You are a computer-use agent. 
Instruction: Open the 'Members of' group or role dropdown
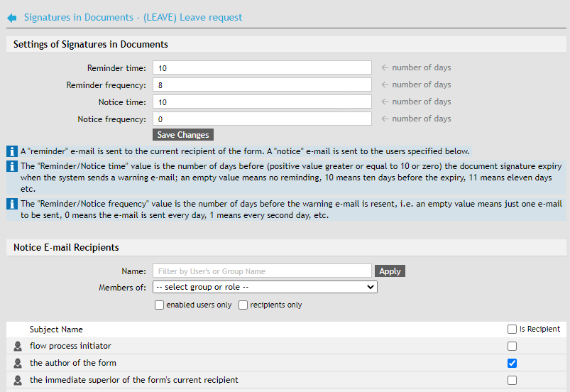tap(265, 288)
